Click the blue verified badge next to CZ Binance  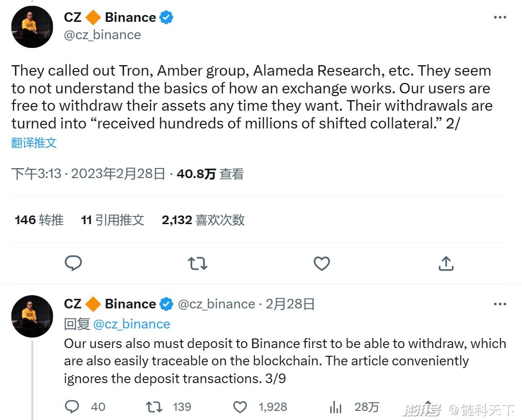(x=167, y=17)
